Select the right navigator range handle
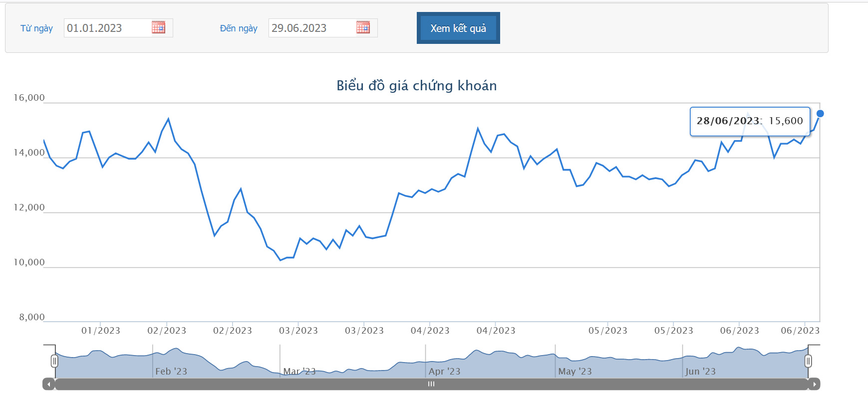 [x=808, y=361]
